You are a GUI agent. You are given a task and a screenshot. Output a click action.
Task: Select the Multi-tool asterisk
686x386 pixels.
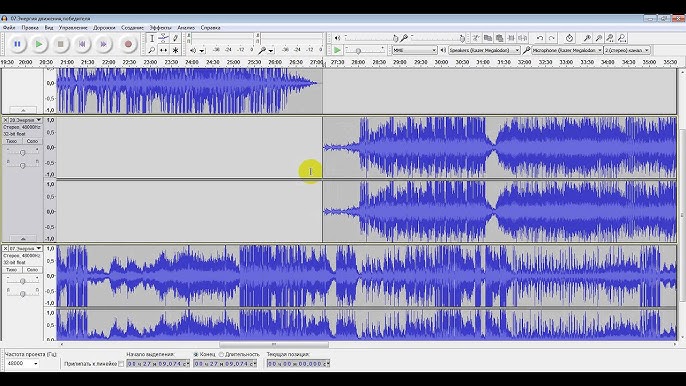175,50
